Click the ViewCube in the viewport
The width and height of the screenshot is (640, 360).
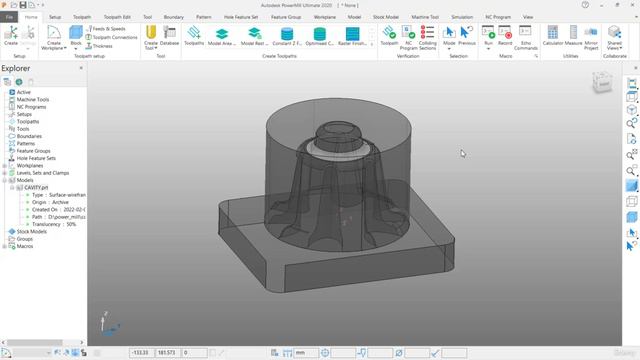tap(602, 82)
